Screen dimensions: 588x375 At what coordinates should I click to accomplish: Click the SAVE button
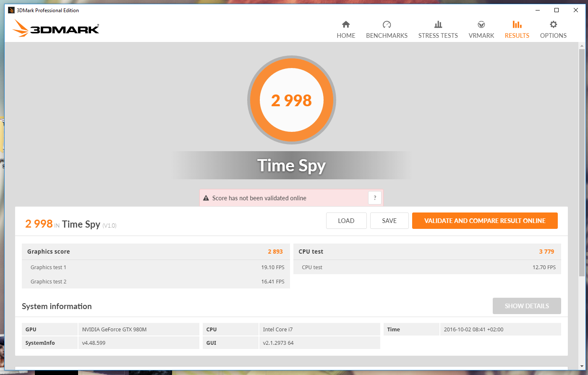389,221
